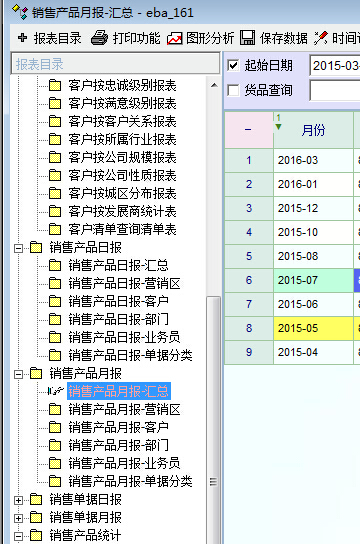360x544 pixels.
Task: Click the 月份 column header to sort
Action: point(314,130)
